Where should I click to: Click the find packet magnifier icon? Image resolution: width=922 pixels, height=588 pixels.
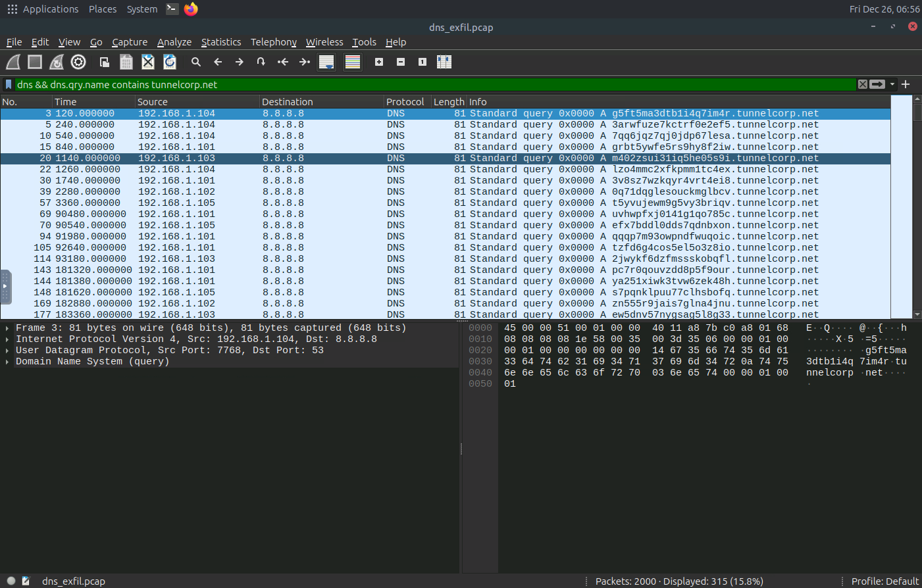coord(196,62)
